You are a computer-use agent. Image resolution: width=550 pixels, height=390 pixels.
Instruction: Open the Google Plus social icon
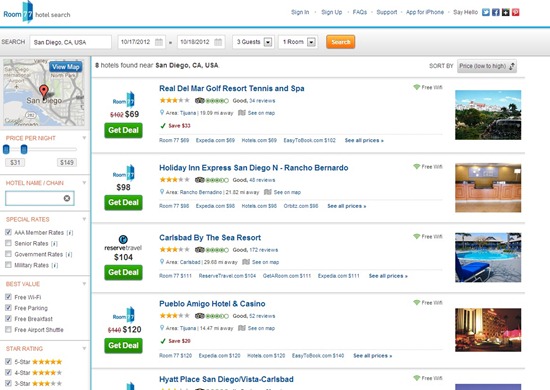pos(505,12)
